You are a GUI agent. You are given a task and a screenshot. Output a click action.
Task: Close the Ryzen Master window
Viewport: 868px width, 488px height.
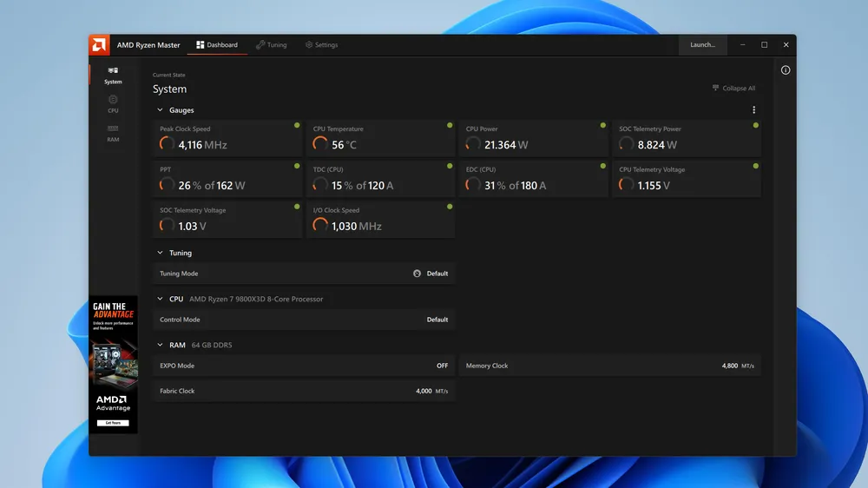tap(786, 45)
